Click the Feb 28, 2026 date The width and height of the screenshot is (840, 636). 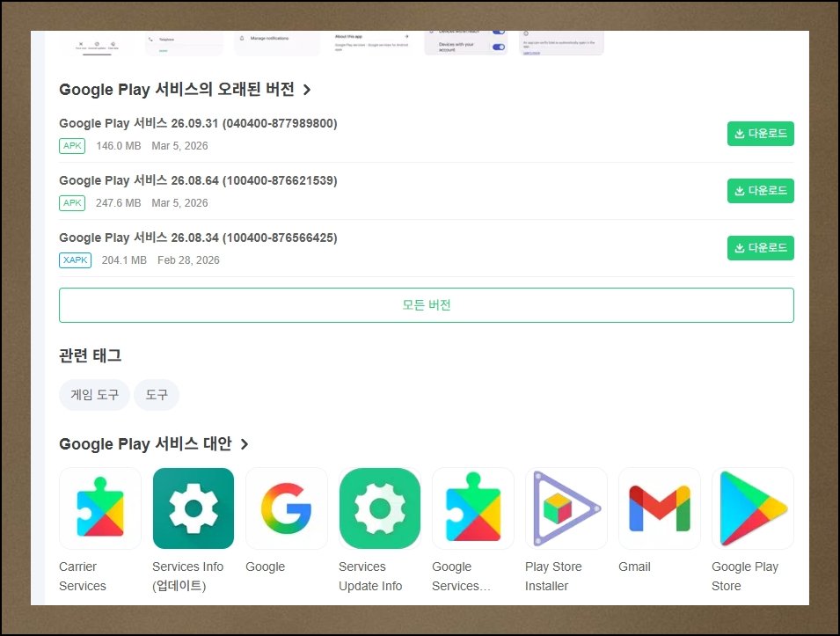[x=188, y=260]
